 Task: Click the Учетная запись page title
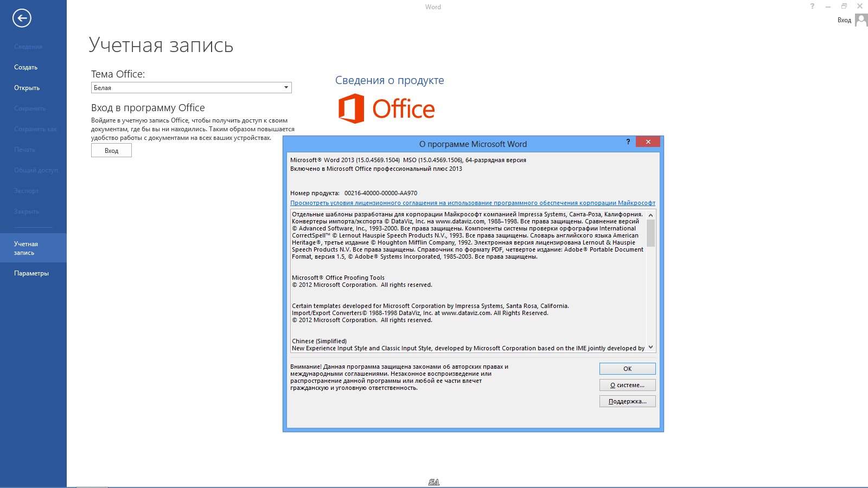pyautogui.click(x=161, y=45)
